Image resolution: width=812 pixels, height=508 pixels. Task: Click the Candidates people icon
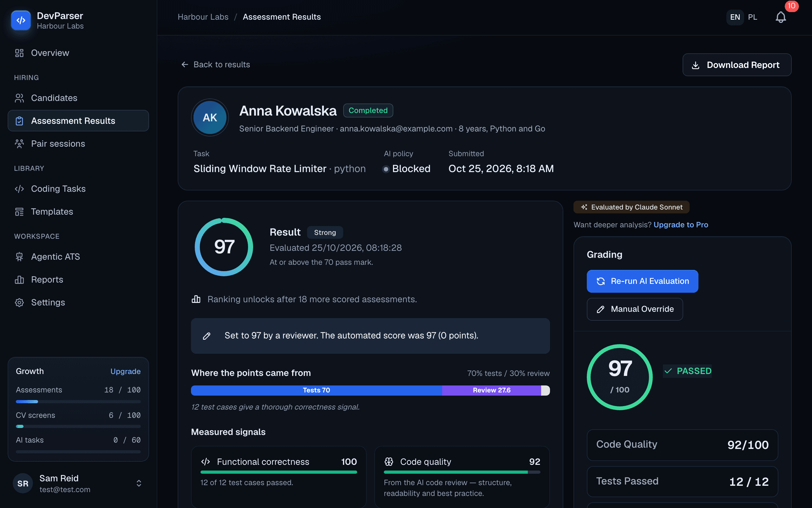pyautogui.click(x=19, y=98)
